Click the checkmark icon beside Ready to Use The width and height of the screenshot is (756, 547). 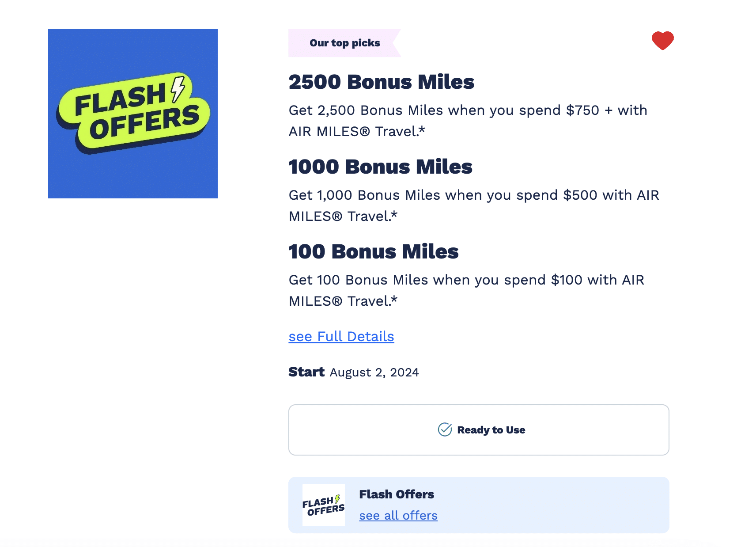pyautogui.click(x=445, y=429)
